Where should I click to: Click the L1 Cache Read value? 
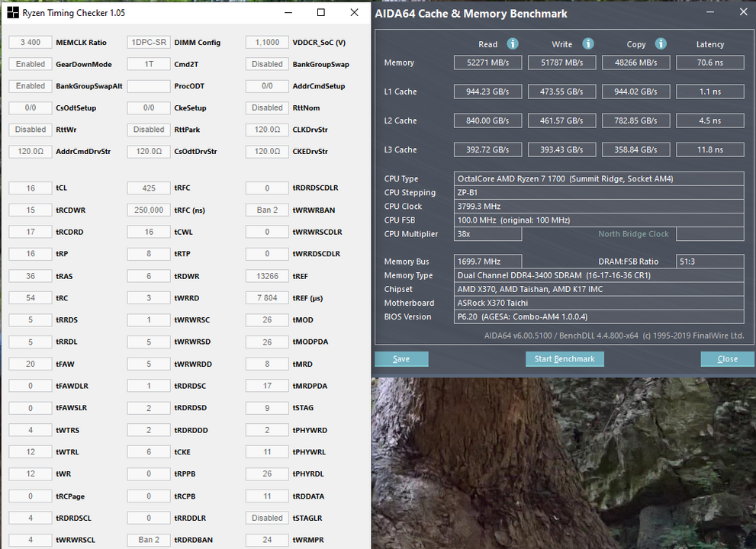pyautogui.click(x=487, y=91)
